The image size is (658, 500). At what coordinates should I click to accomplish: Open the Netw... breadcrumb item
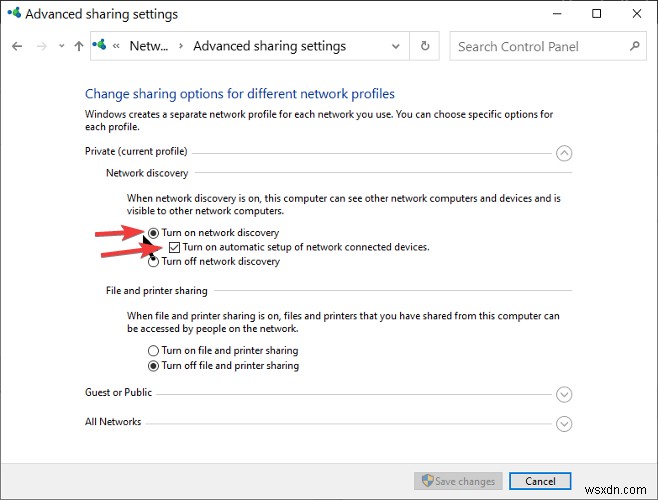149,46
